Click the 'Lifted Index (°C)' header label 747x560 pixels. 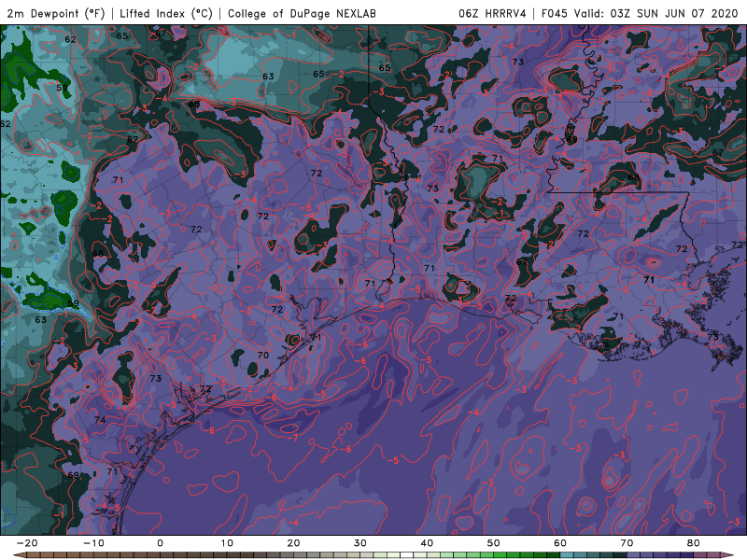pyautogui.click(x=166, y=14)
